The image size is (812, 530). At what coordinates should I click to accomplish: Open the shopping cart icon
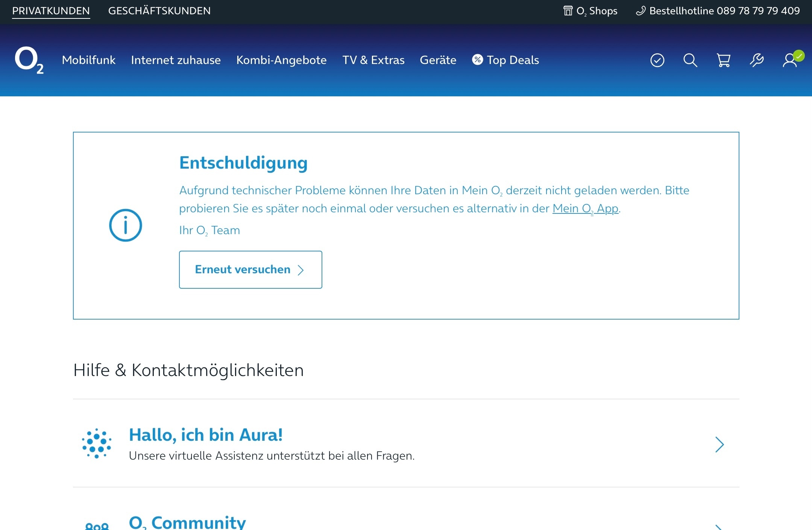pyautogui.click(x=723, y=60)
